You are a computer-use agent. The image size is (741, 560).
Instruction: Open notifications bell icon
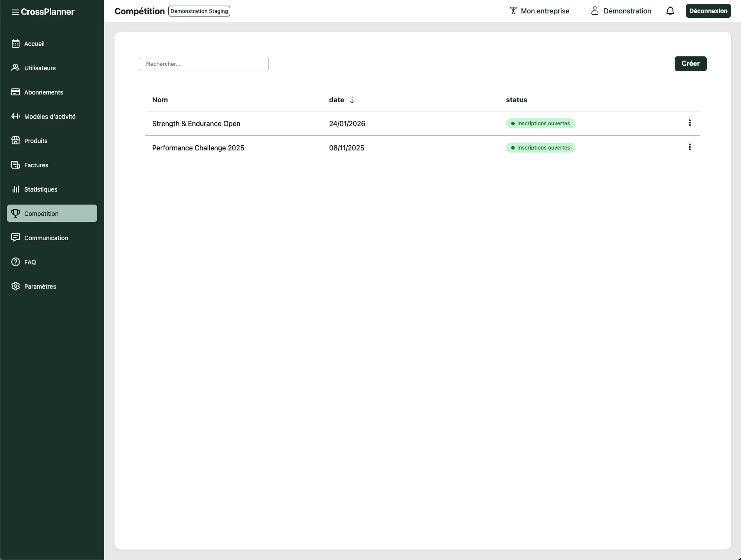click(670, 11)
